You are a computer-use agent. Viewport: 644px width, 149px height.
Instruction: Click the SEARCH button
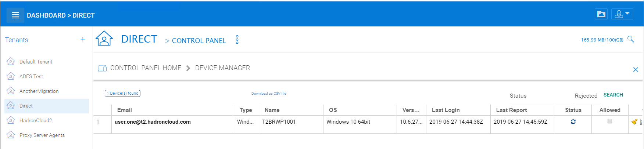(x=613, y=95)
